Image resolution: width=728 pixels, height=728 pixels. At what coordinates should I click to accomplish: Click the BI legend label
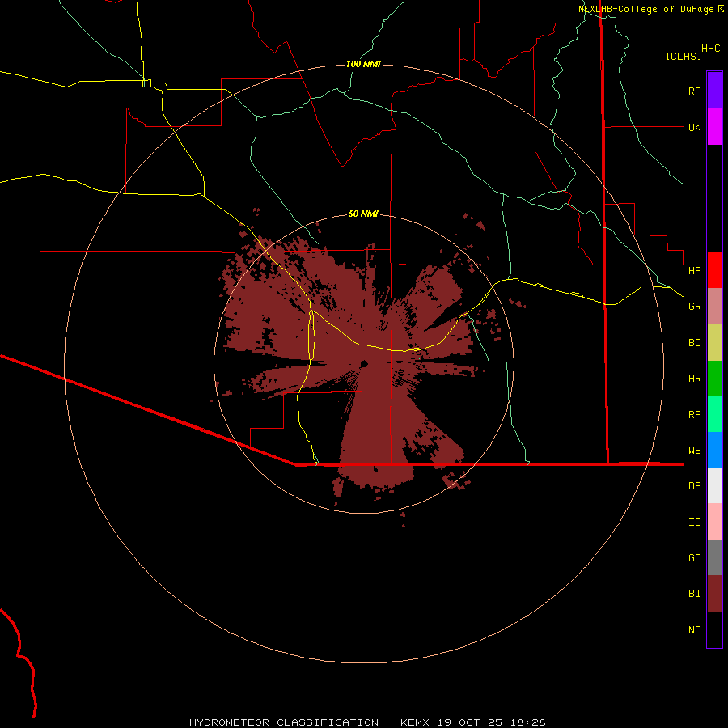click(694, 594)
